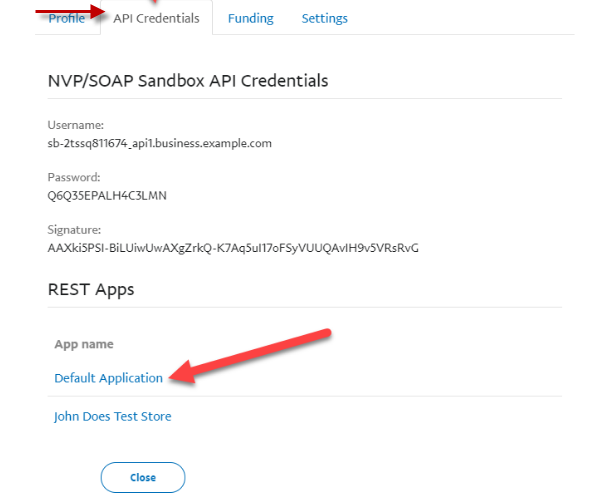Switch to the Funding tab
Screen dimensions: 589x504
click(251, 18)
